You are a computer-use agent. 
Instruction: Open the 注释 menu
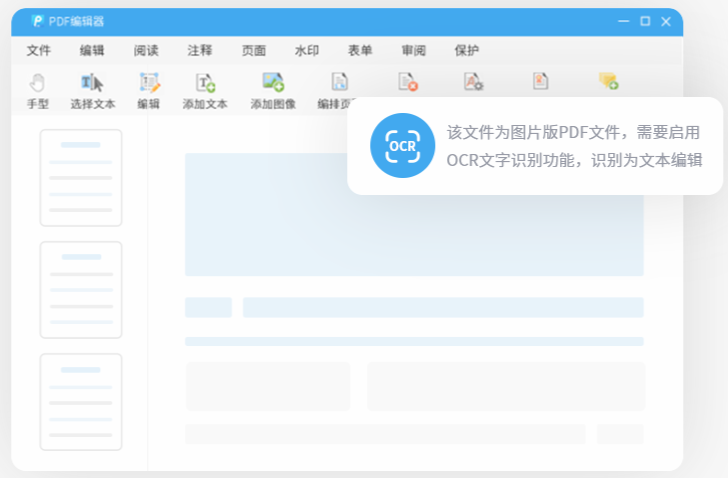click(x=200, y=51)
